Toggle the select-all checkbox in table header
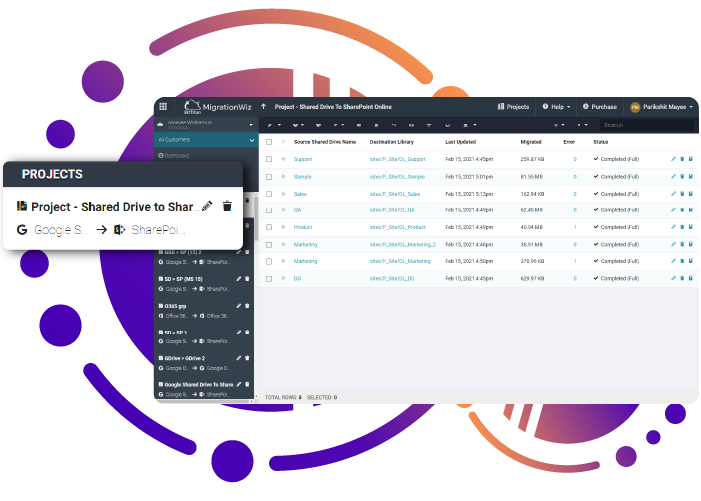This screenshot has width=701, height=501. point(269,142)
